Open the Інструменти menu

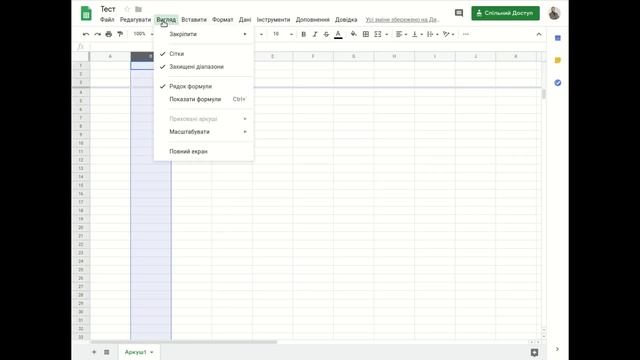pyautogui.click(x=273, y=20)
